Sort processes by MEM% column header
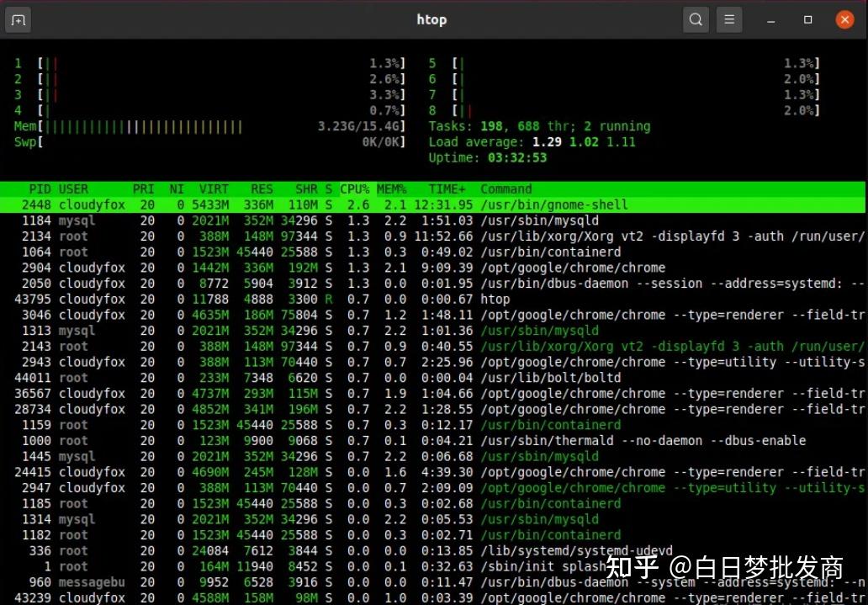 [x=391, y=189]
